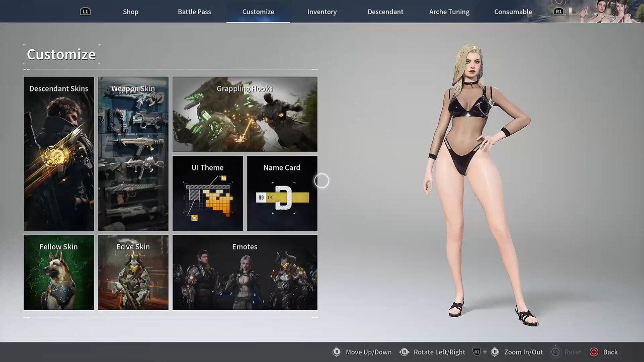Open the Grappling Hooks tile
This screenshot has height=362, width=644.
point(245,114)
